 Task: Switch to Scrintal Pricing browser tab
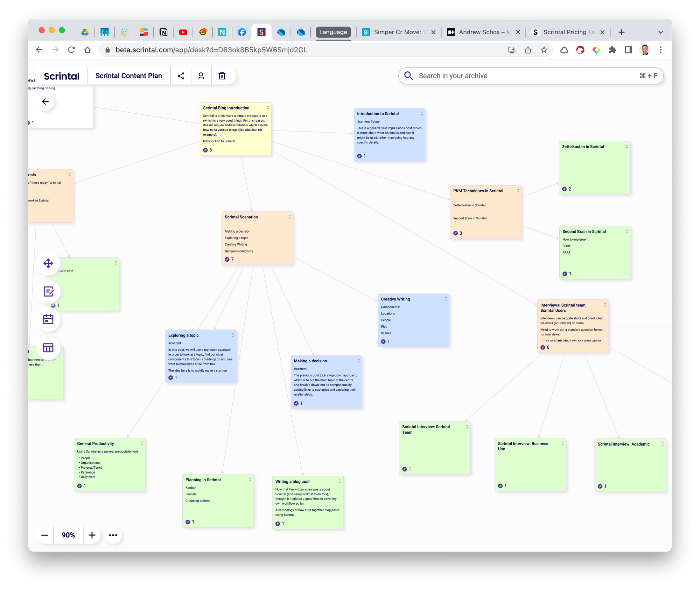tap(569, 32)
